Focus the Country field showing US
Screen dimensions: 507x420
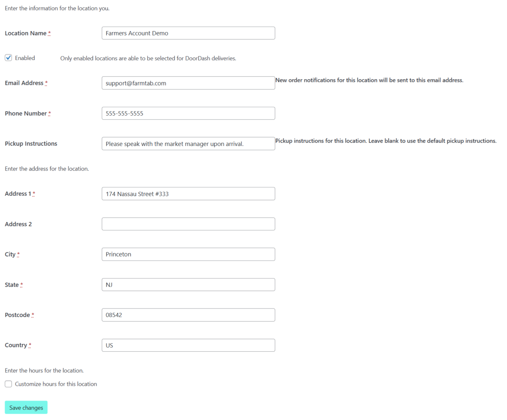pos(188,345)
